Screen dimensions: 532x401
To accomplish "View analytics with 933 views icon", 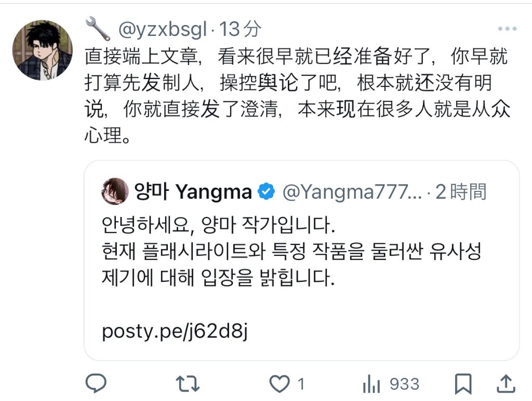I will click(391, 384).
